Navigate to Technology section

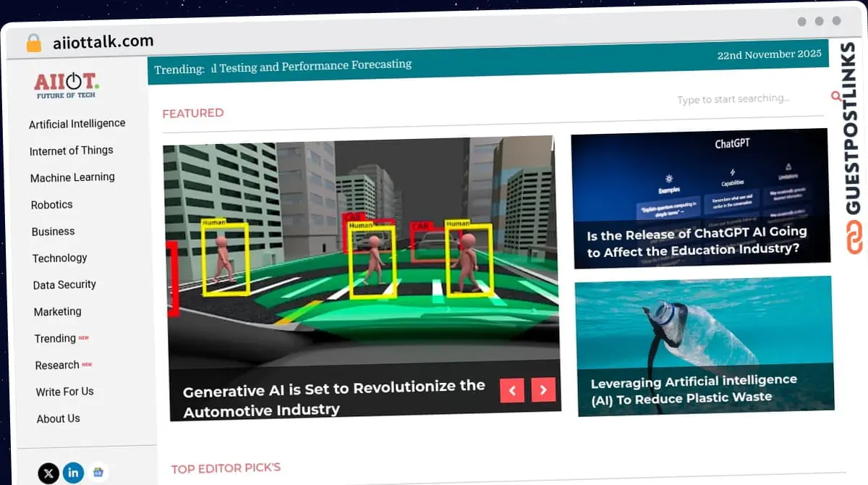tap(60, 258)
